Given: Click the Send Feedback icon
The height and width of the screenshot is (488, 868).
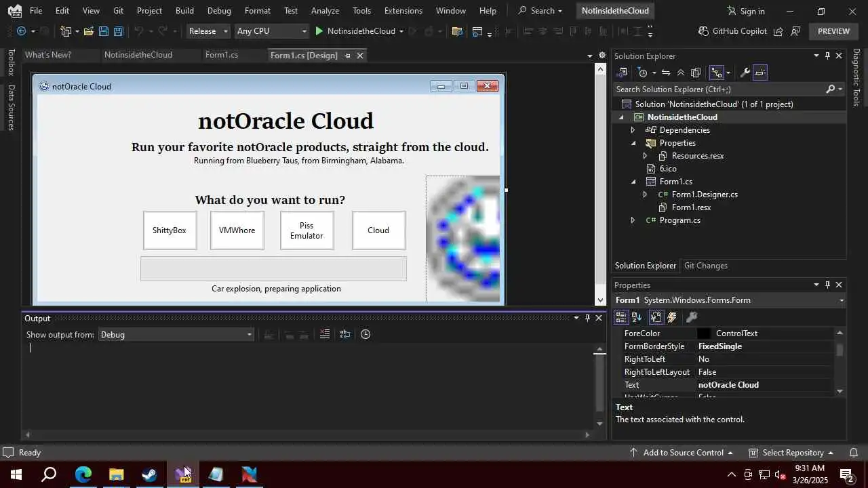Looking at the screenshot, I should pyautogui.click(x=795, y=31).
